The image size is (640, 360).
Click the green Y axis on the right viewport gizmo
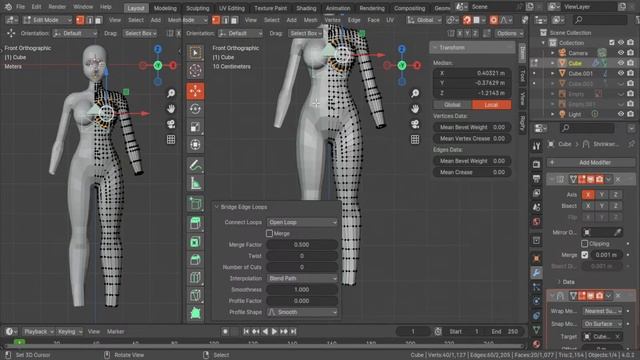click(x=402, y=65)
